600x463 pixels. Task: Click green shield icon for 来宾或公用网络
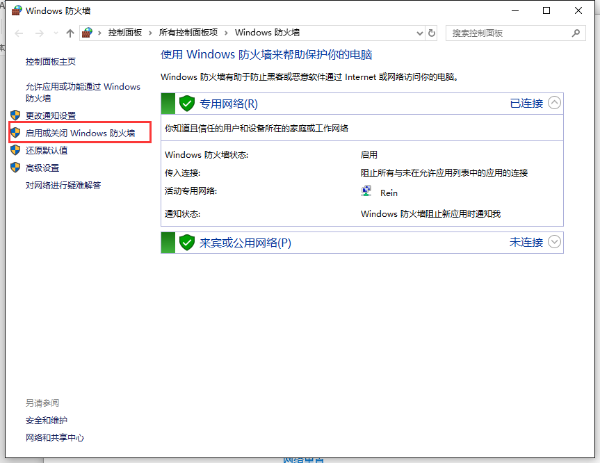tap(187, 242)
